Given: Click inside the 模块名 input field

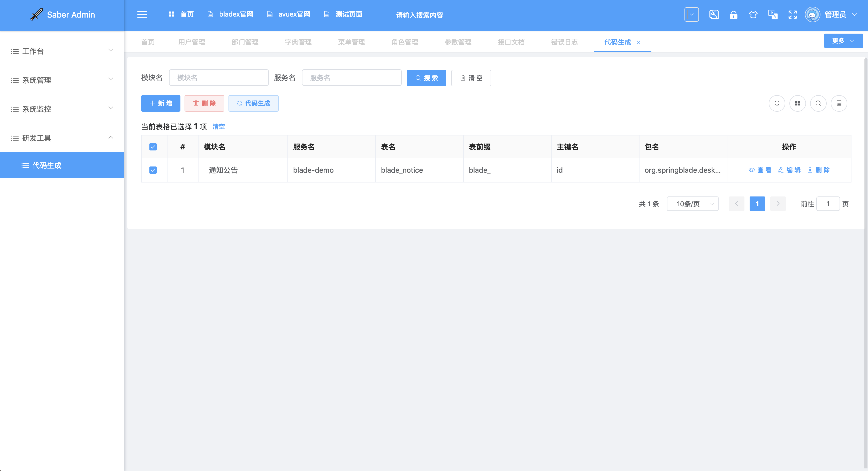Looking at the screenshot, I should pos(219,78).
